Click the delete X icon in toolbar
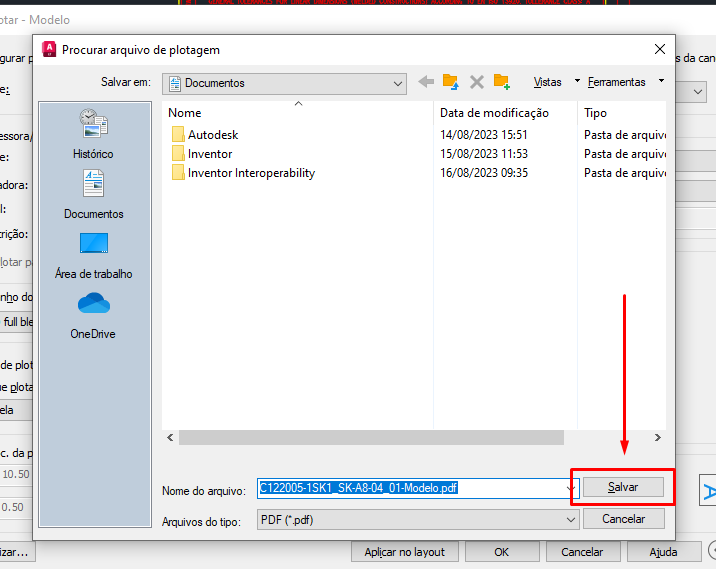 coord(477,82)
